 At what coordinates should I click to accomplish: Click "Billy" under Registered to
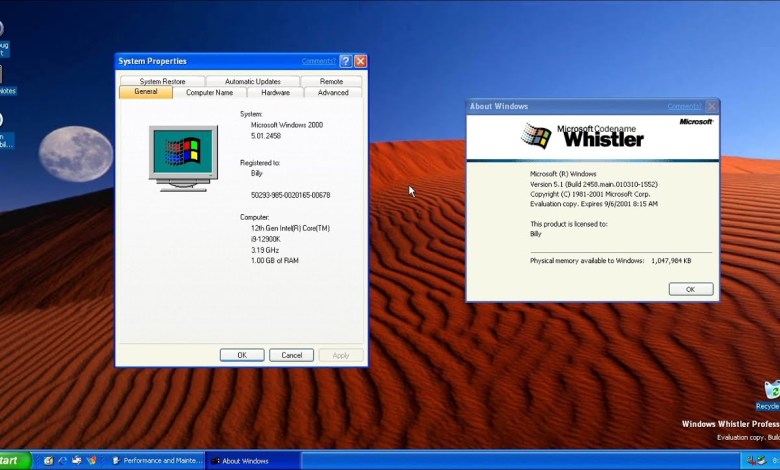pyautogui.click(x=257, y=173)
